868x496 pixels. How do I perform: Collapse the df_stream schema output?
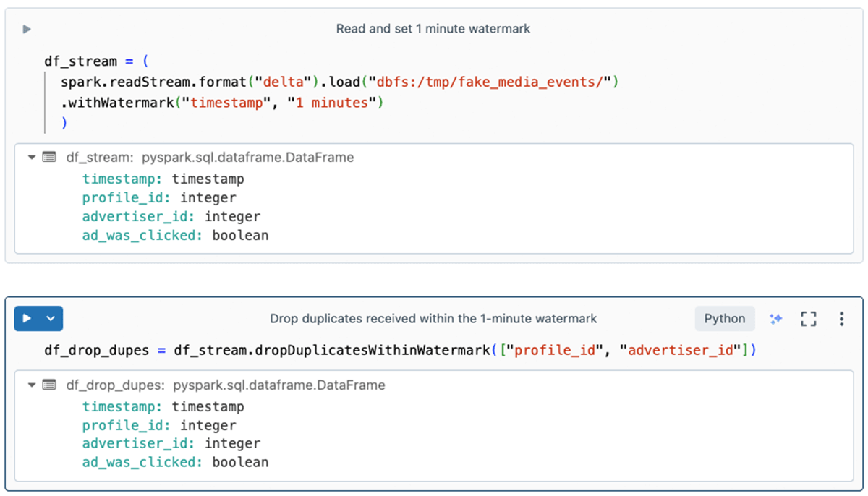(x=32, y=157)
